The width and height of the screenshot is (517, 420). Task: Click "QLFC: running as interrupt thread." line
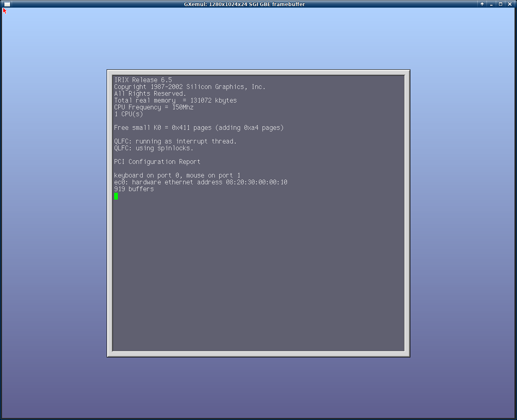pyautogui.click(x=176, y=141)
